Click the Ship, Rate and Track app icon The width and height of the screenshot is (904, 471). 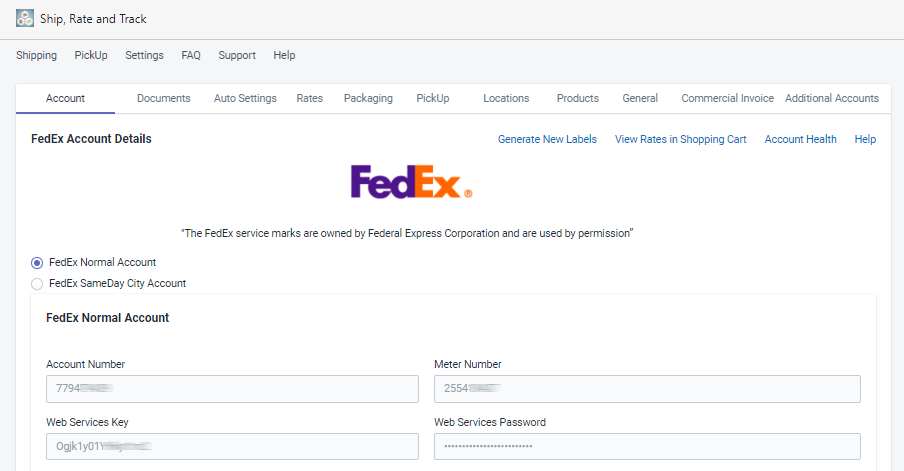25,18
